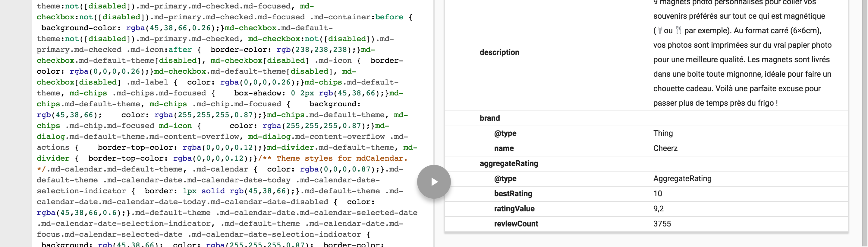Click the brand @type value Thing
Screen dimensions: 868x247
663,133
